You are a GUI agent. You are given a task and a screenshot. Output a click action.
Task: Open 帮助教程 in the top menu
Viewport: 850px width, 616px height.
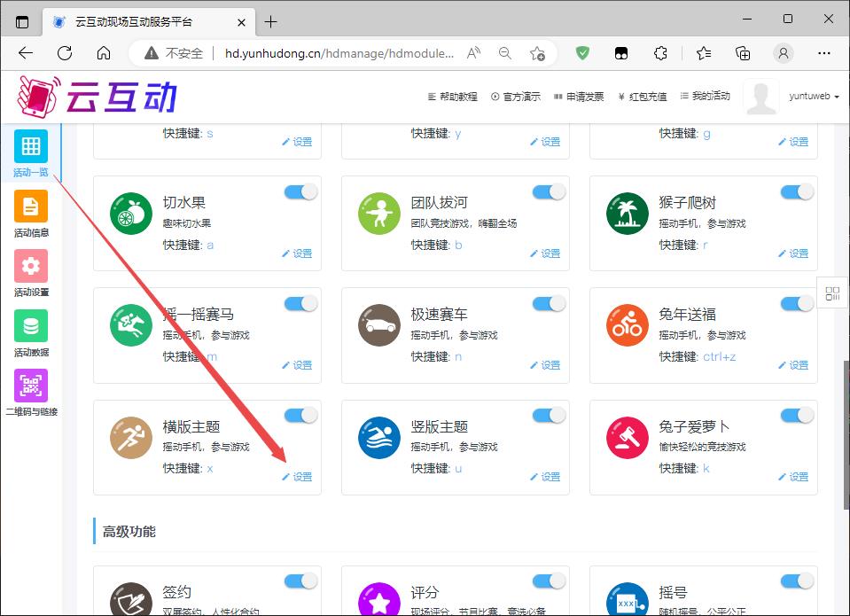(452, 97)
